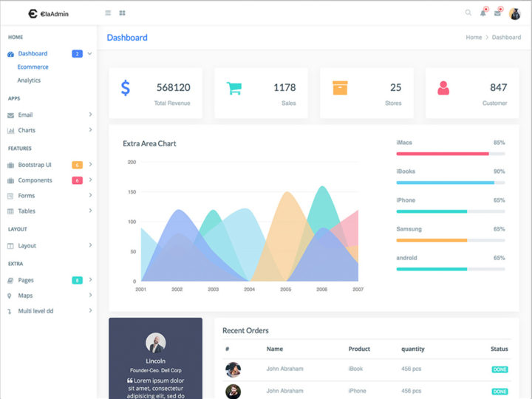Click the shopping cart Sales icon
Viewport: 532px width, 399px height.
click(233, 88)
